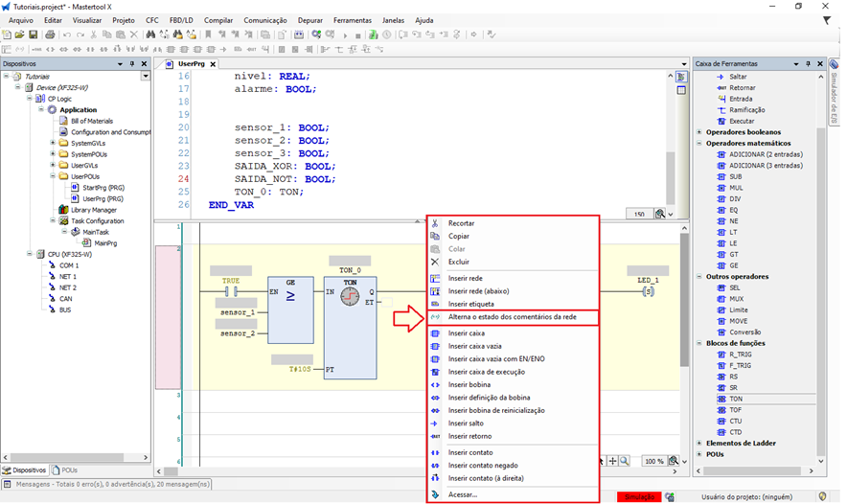
Task: Select TON block in toolbox
Action: point(736,398)
